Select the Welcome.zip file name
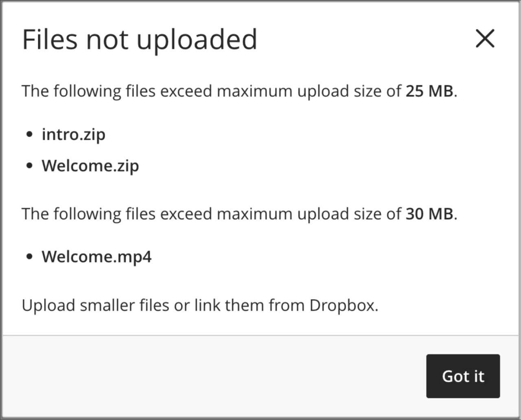521x420 pixels. pyautogui.click(x=90, y=165)
